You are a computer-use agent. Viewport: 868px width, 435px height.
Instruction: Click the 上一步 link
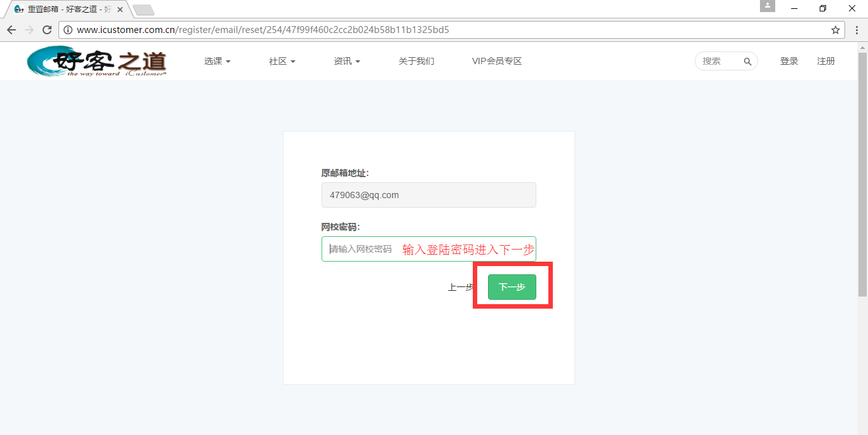pyautogui.click(x=460, y=288)
